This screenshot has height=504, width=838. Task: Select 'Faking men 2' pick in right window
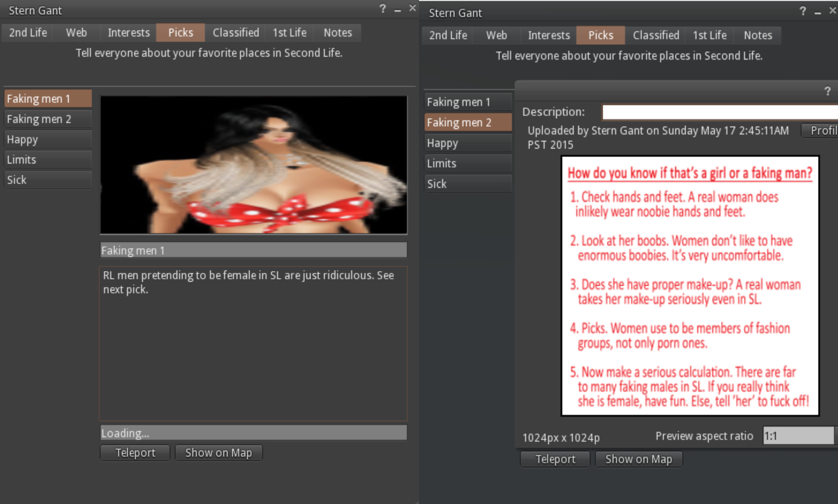point(468,122)
